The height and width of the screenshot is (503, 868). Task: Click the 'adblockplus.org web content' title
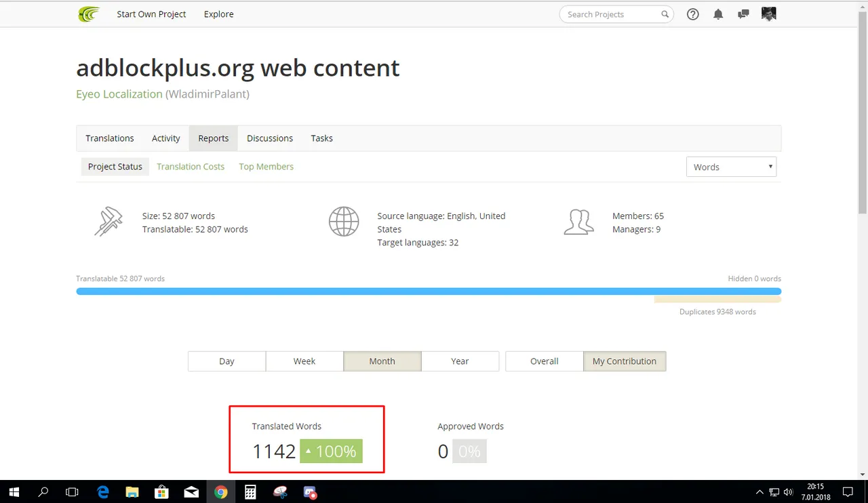point(238,68)
